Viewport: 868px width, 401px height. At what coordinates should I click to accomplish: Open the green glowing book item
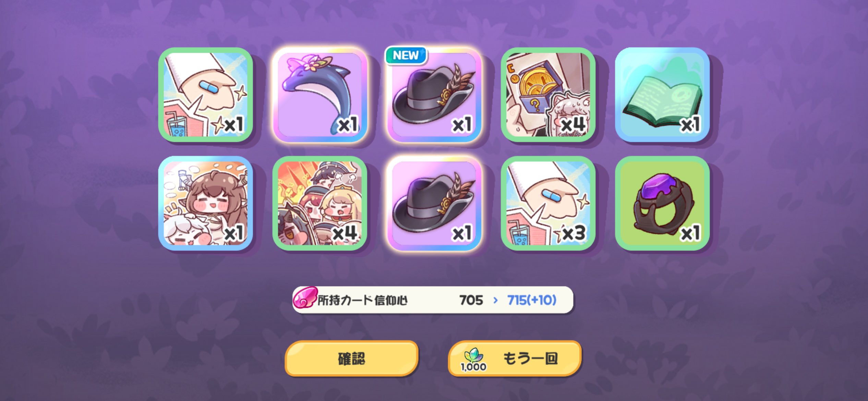click(662, 95)
